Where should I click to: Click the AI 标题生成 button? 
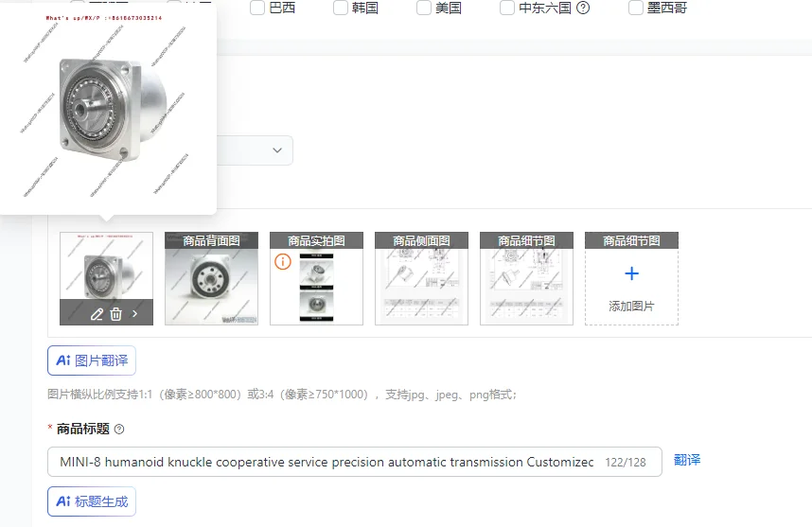pyautogui.click(x=92, y=501)
